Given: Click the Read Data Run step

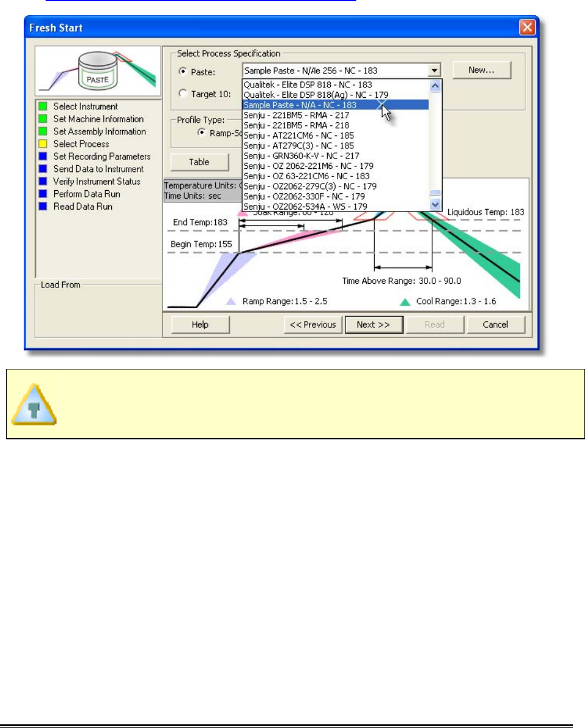Looking at the screenshot, I should [x=83, y=207].
